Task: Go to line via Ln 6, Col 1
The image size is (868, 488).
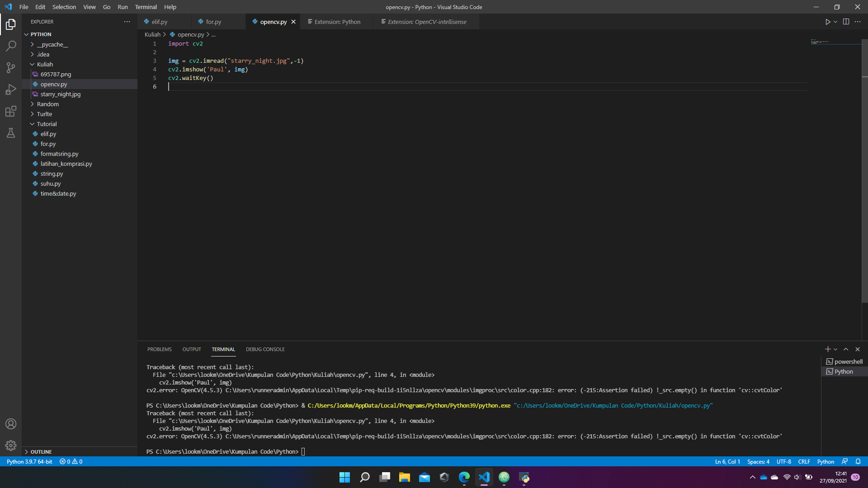Action: [x=727, y=461]
